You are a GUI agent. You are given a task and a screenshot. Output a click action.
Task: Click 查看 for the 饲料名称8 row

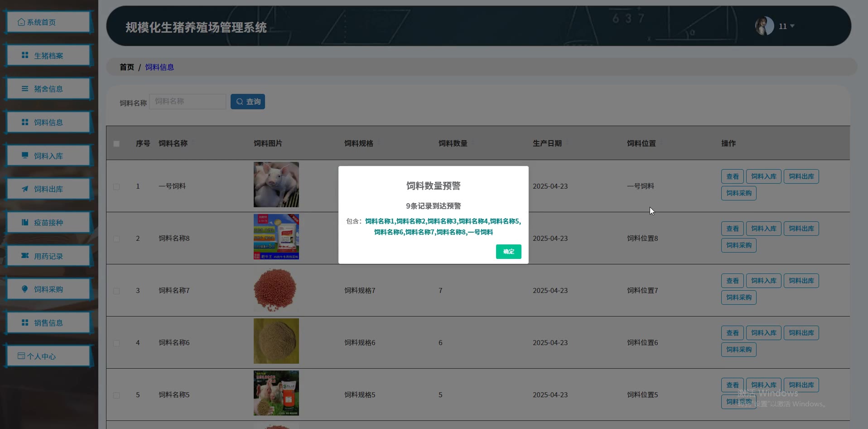click(x=732, y=229)
